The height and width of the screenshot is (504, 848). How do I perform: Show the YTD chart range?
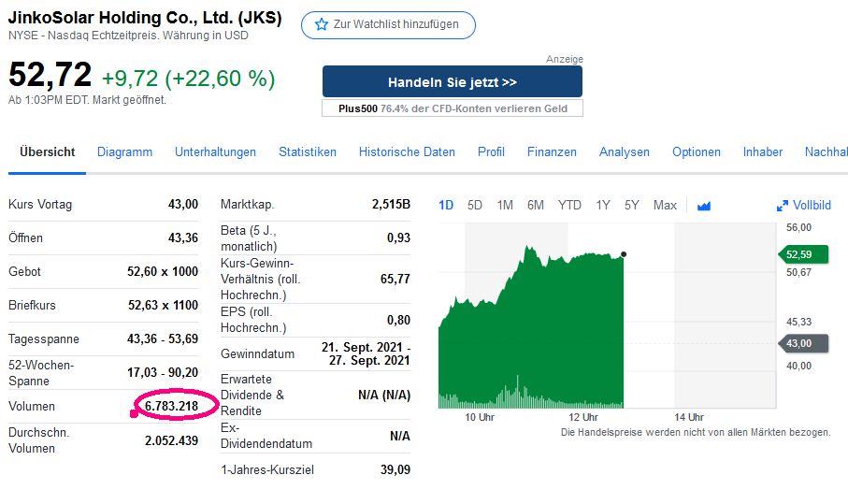(x=569, y=205)
